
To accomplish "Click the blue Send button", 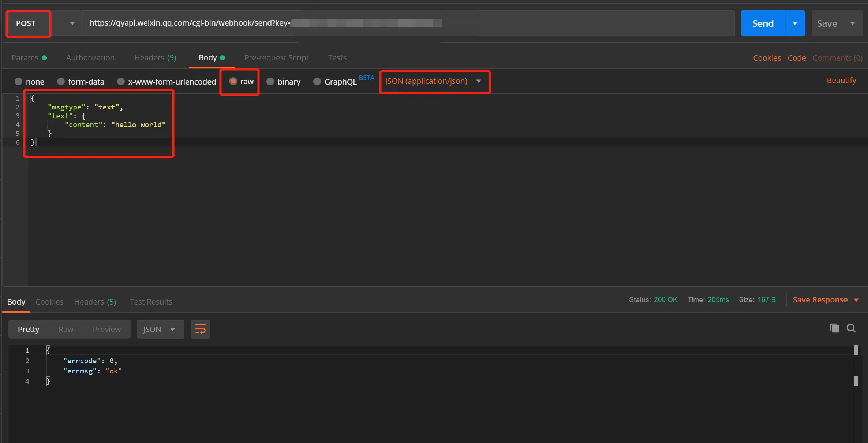I will click(x=763, y=23).
